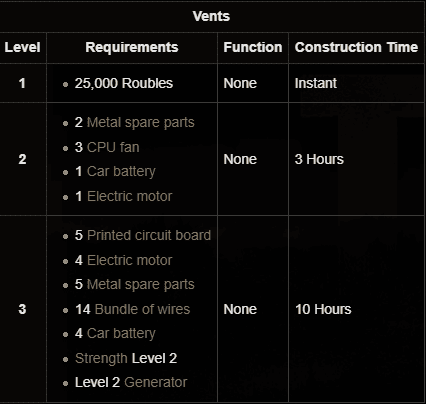This screenshot has width=426, height=404.
Task: Open Metal spare parts link in Level 2
Action: click(140, 123)
